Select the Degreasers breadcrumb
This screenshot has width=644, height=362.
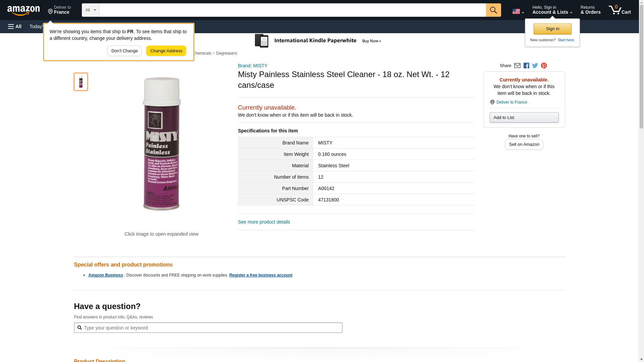[x=226, y=53]
